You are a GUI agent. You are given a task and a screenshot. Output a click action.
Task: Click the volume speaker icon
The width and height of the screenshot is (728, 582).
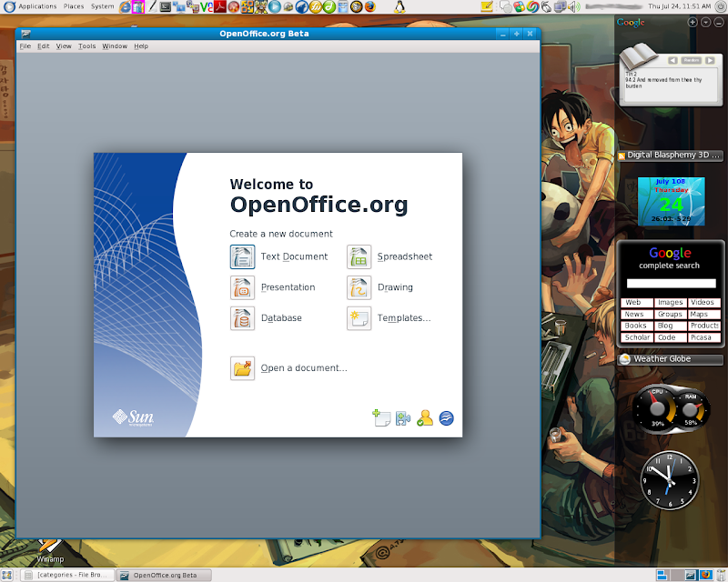click(x=574, y=6)
